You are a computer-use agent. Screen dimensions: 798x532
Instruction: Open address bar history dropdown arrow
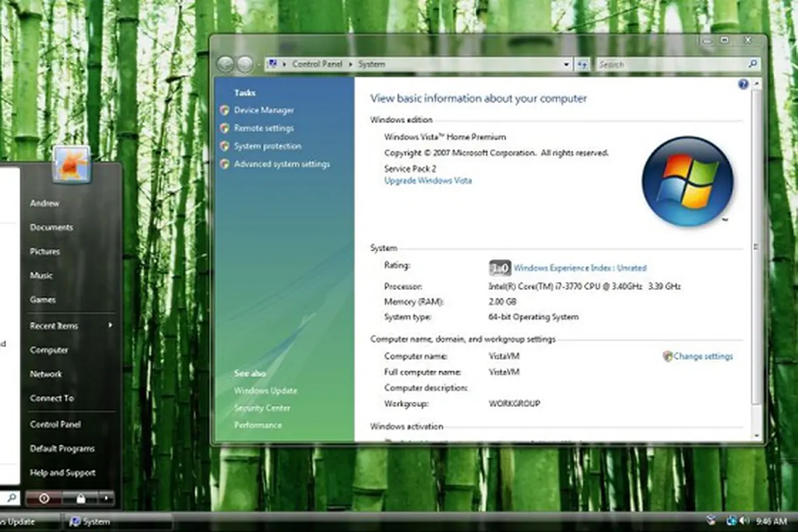567,65
